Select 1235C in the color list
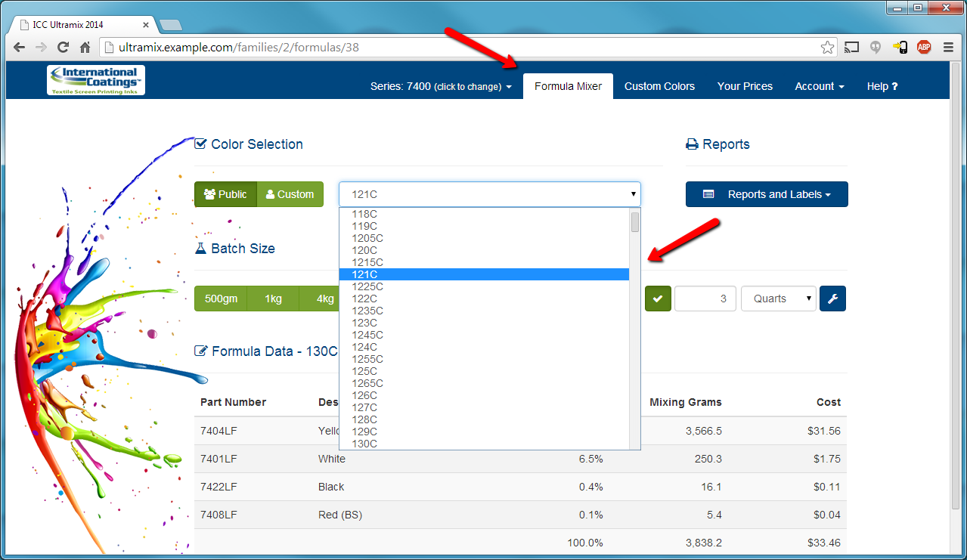 point(484,311)
